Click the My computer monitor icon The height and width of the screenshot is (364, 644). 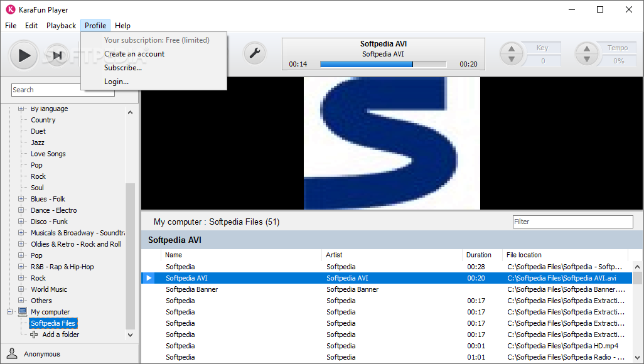[x=23, y=312]
